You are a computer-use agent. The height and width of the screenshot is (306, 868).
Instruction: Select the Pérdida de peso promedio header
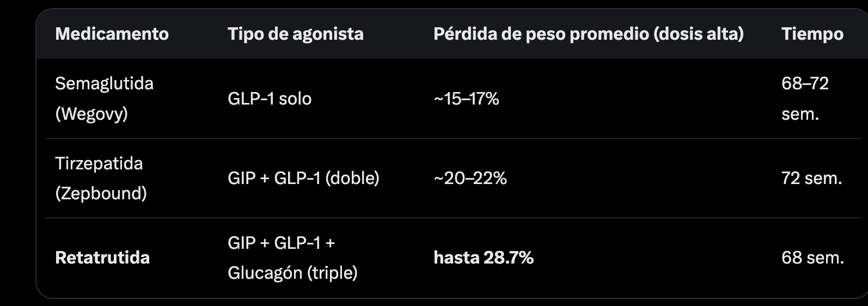[x=588, y=34]
